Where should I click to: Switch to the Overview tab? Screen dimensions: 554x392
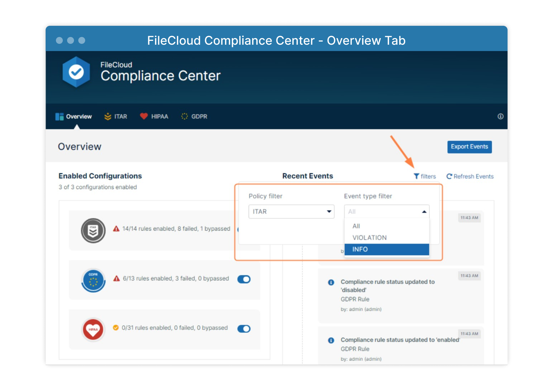coord(74,117)
